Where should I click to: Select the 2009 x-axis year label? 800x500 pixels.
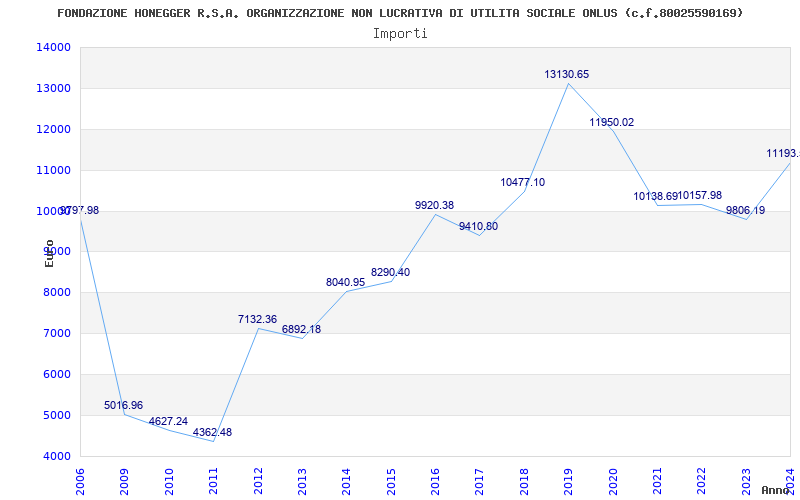[124, 481]
